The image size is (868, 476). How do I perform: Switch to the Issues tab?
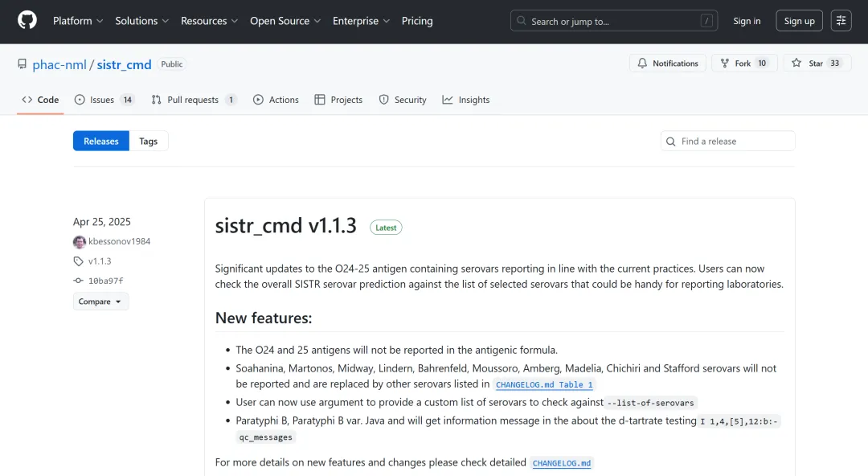104,100
